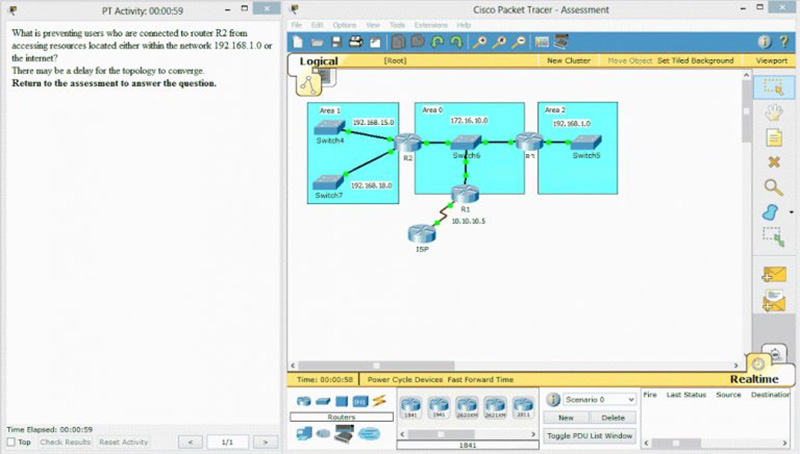Screen dimensions: 800x454
Task: Switch to the Realtime tab
Action: coord(754,379)
